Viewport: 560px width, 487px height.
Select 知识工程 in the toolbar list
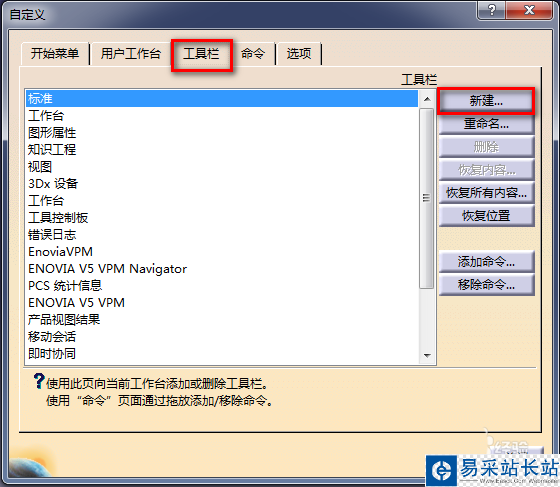(222, 150)
